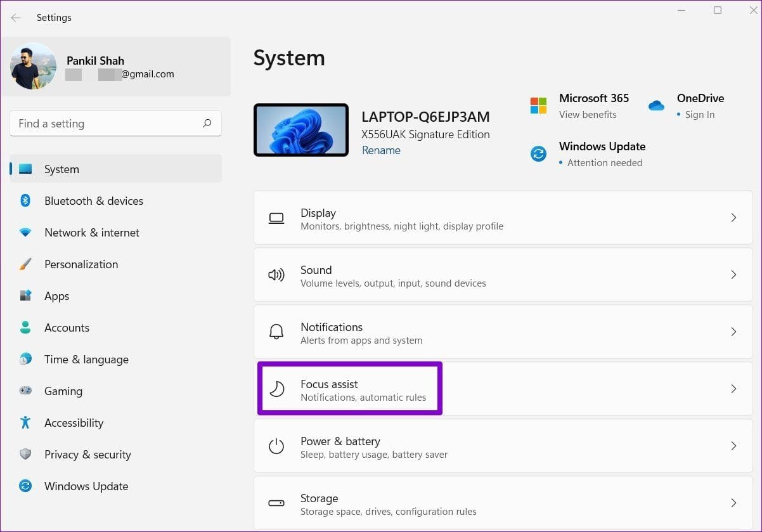Click the OneDrive cloud icon
Screen dimensions: 762x532
[x=656, y=106]
